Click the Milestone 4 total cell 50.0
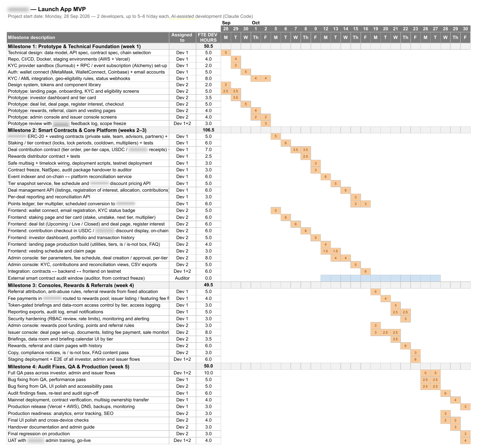477x448 pixels. coord(208,366)
